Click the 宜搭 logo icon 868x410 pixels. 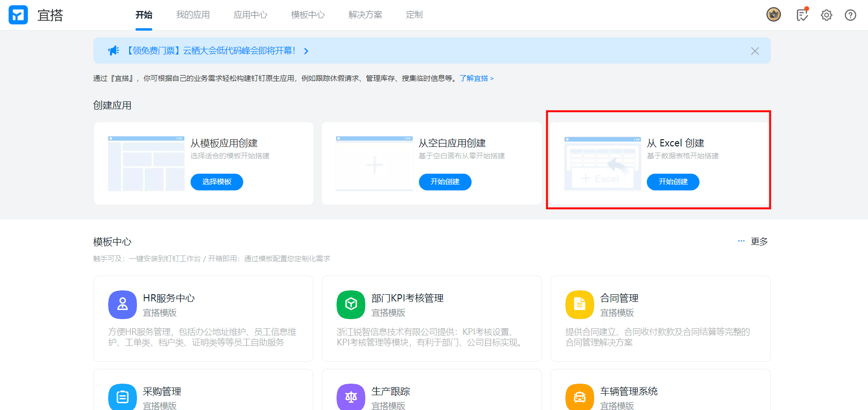[x=18, y=15]
